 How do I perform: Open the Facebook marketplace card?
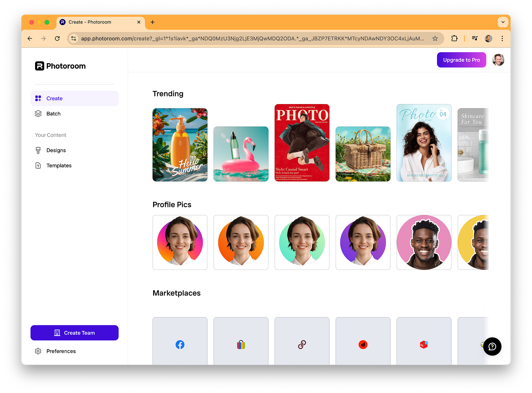point(180,341)
